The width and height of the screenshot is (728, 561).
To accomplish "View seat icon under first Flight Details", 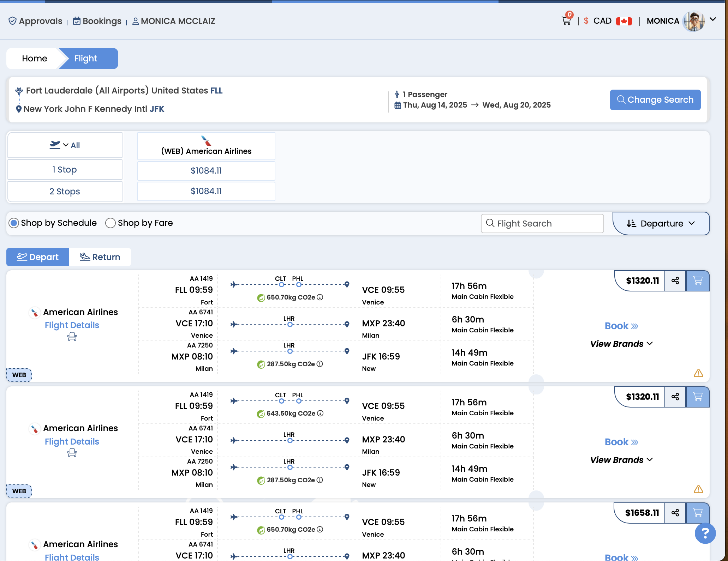I will [x=72, y=337].
